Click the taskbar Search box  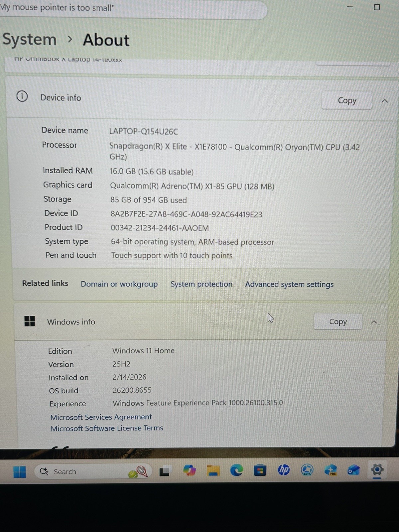93,471
